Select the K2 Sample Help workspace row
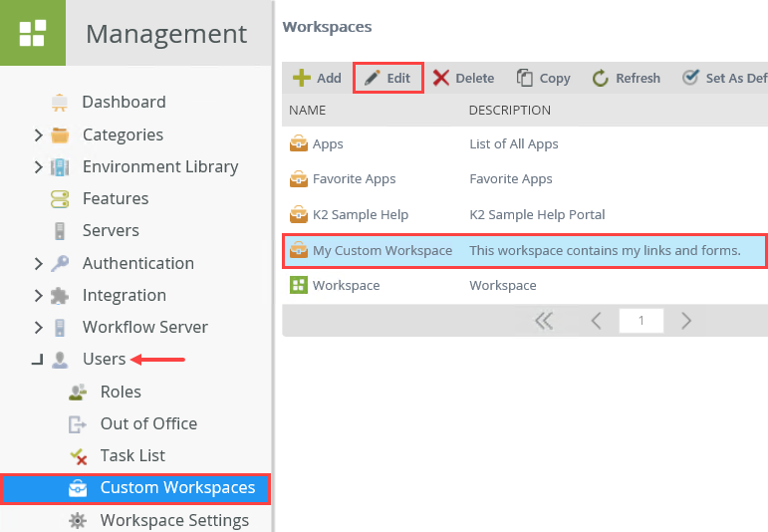The width and height of the screenshot is (768, 532). tap(361, 214)
